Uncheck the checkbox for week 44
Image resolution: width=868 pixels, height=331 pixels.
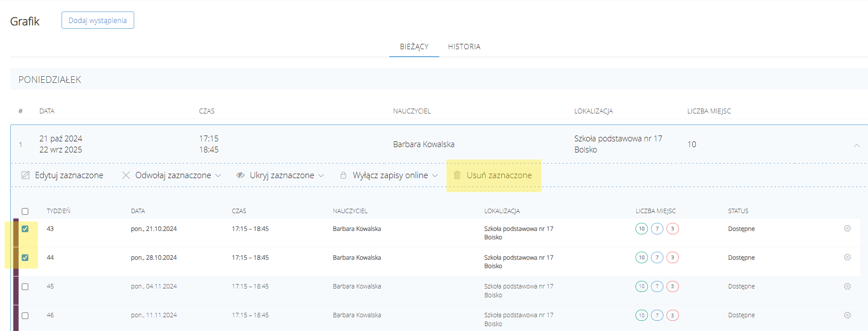pos(25,257)
